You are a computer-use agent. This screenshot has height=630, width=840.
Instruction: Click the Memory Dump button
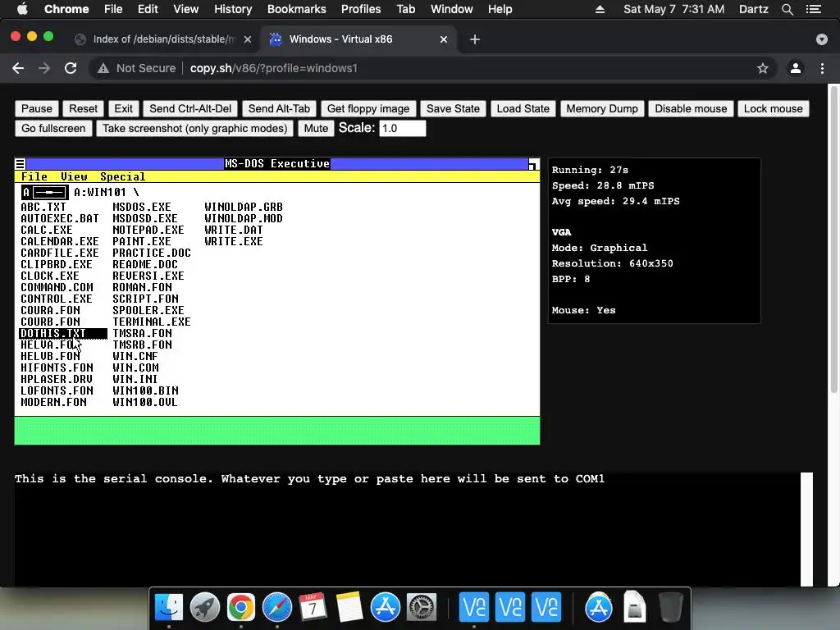tap(602, 109)
